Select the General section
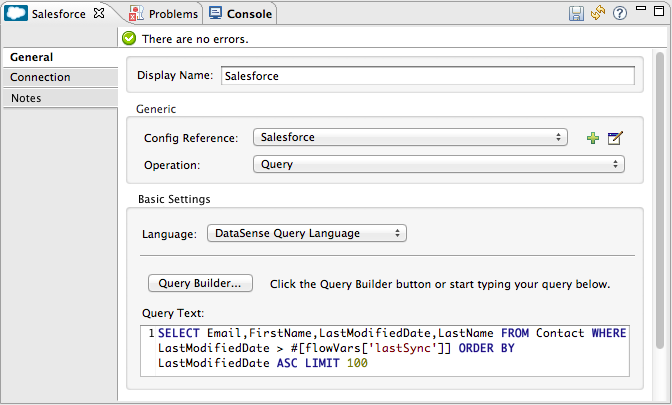Image resolution: width=672 pixels, height=405 pixels. [60, 57]
